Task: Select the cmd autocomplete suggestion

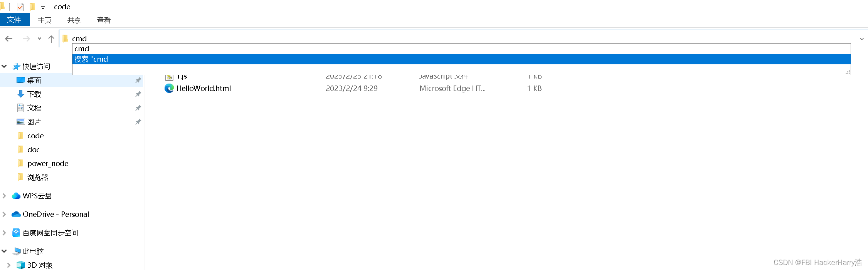Action: point(461,49)
